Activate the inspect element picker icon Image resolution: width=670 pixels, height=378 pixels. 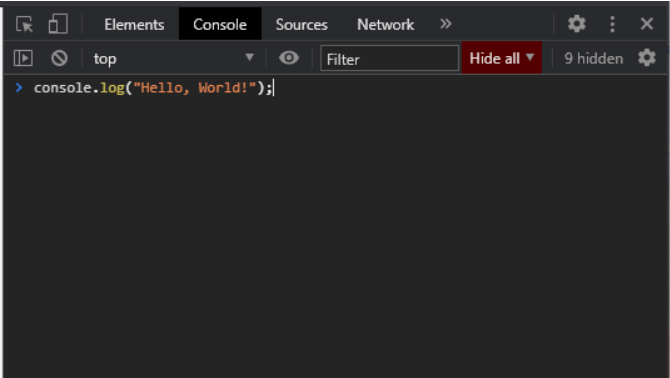[24, 24]
